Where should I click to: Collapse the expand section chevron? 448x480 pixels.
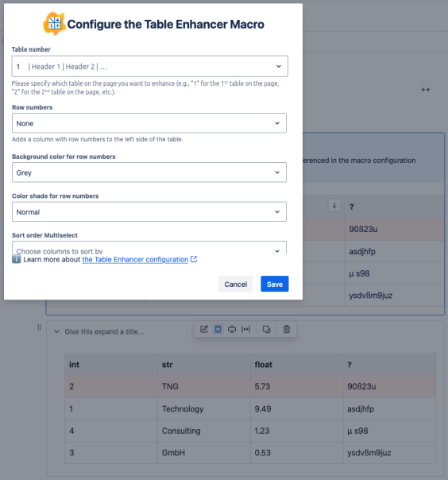(57, 331)
